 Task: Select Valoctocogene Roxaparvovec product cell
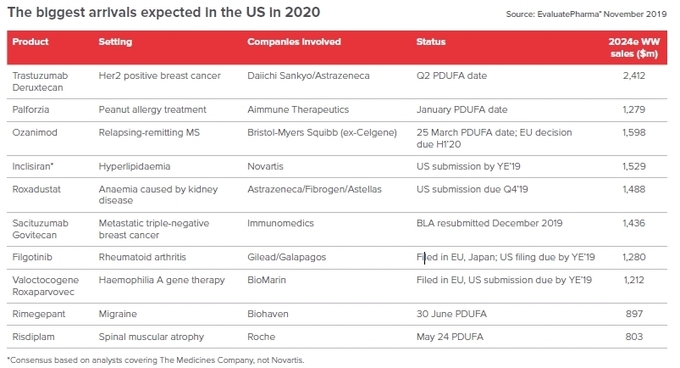(46, 286)
